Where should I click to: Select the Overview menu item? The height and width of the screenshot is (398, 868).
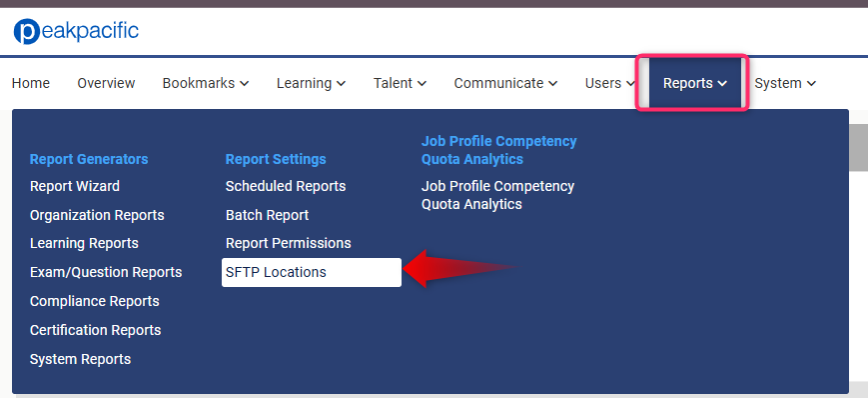click(x=106, y=83)
